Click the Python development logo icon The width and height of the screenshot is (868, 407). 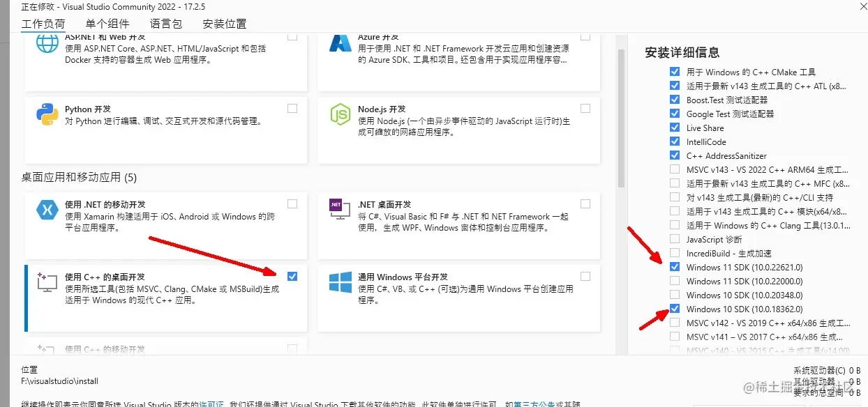pyautogui.click(x=47, y=114)
